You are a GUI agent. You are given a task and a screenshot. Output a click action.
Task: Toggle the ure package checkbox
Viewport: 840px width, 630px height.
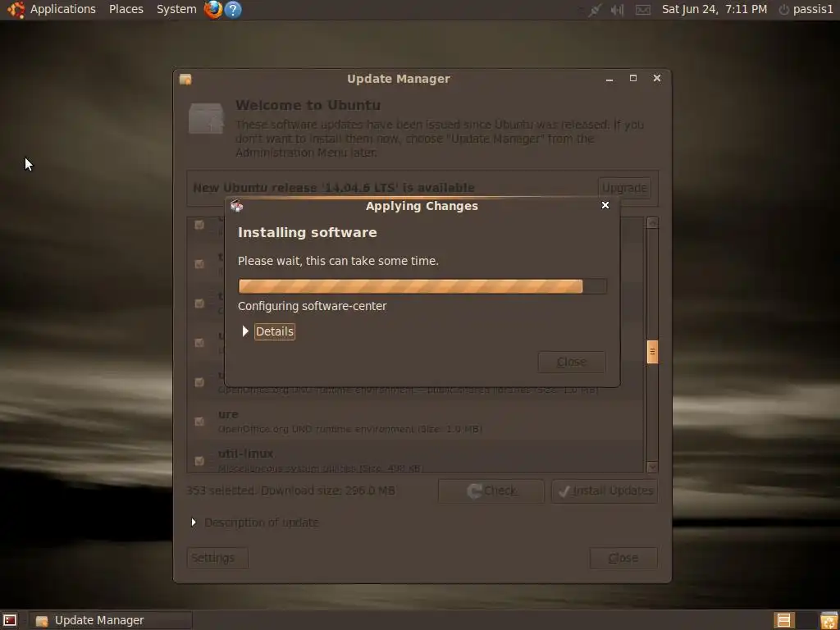coord(199,421)
